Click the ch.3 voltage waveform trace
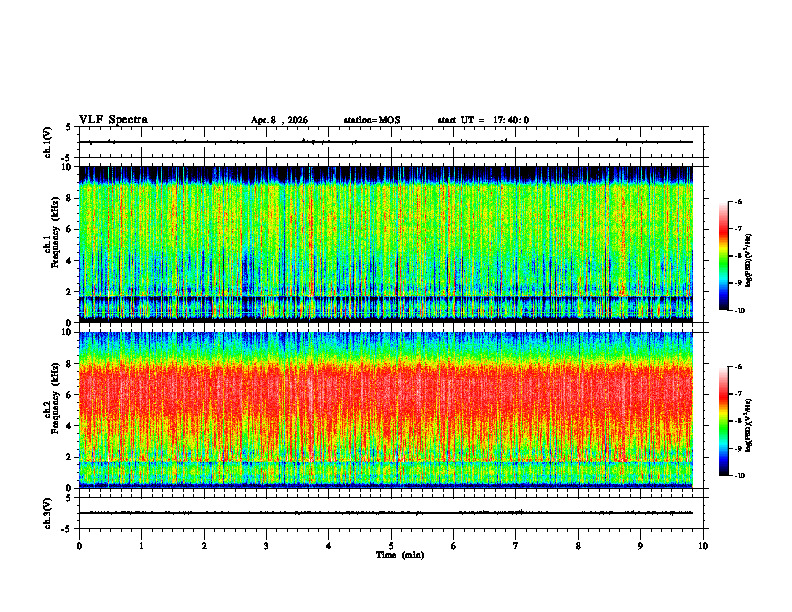This screenshot has width=792, height=612. pyautogui.click(x=386, y=513)
